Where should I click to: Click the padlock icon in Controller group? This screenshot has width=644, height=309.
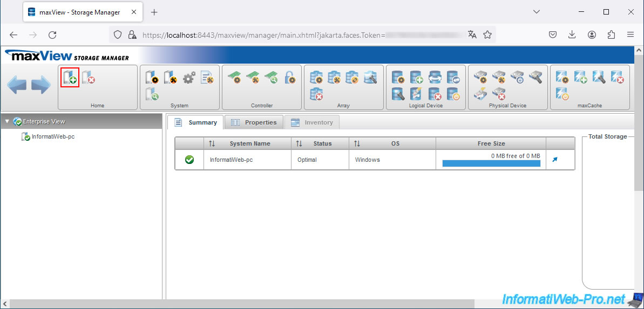(290, 78)
